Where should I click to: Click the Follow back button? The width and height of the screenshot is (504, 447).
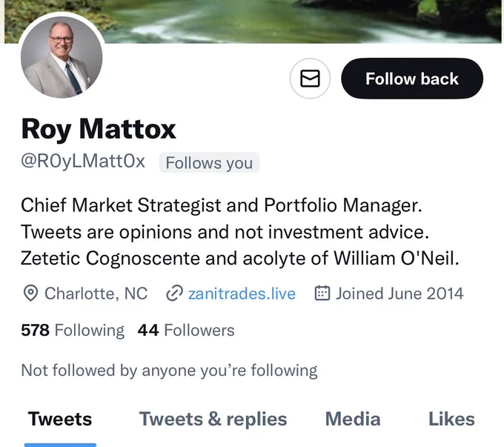pyautogui.click(x=412, y=79)
